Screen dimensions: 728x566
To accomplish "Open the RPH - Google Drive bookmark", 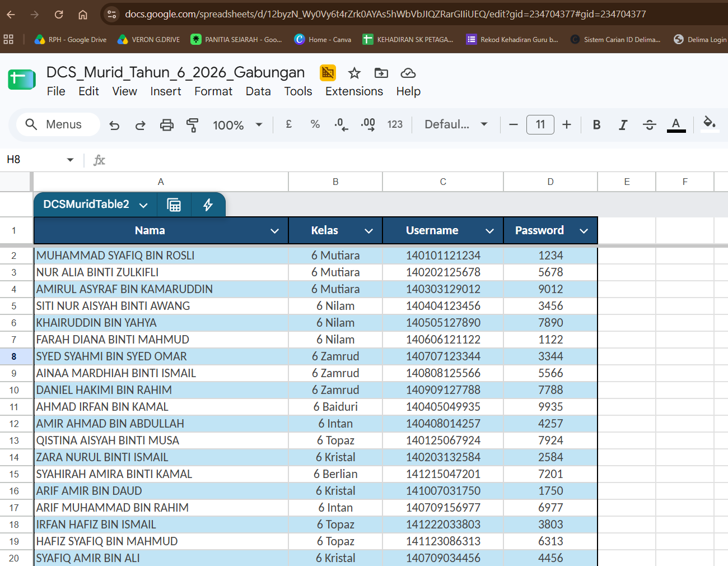I will click(71, 39).
